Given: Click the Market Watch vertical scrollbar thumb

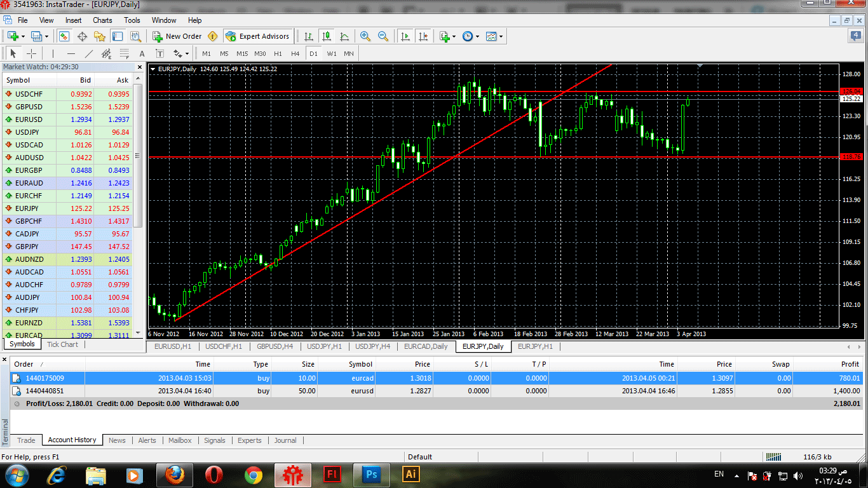Looking at the screenshot, I should click(139, 156).
